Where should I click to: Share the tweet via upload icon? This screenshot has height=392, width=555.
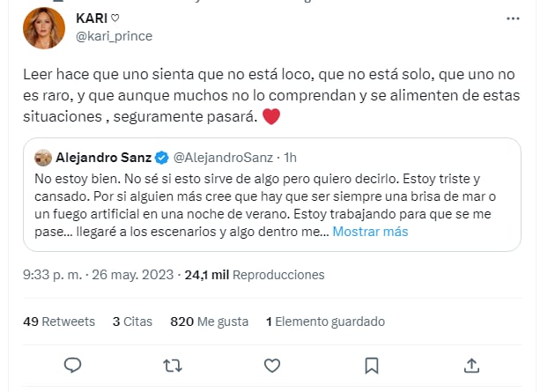(472, 365)
